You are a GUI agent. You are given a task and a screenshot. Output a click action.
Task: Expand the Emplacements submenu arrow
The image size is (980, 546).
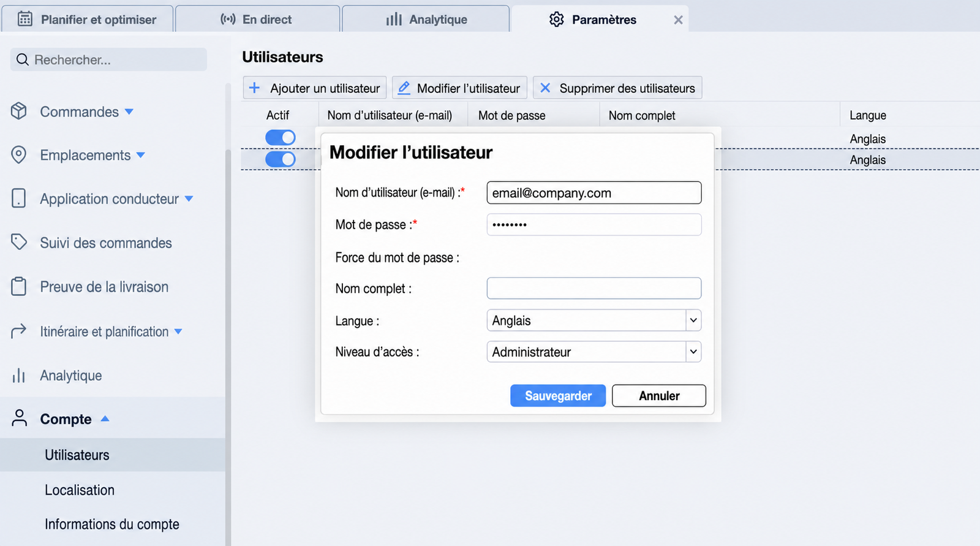(x=141, y=155)
